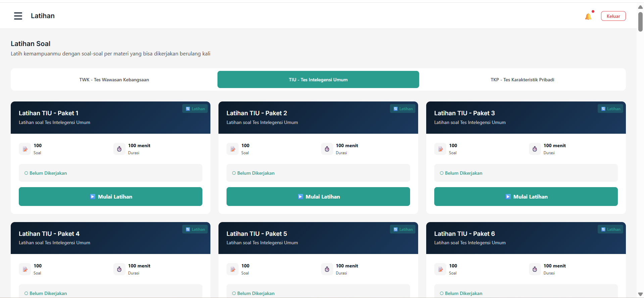This screenshot has height=298, width=644.
Task: Click the page scrollbar down arrow
Action: coord(640,294)
